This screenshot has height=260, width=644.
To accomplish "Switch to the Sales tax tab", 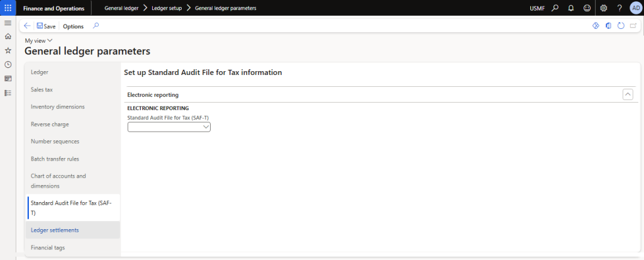I will pos(42,89).
